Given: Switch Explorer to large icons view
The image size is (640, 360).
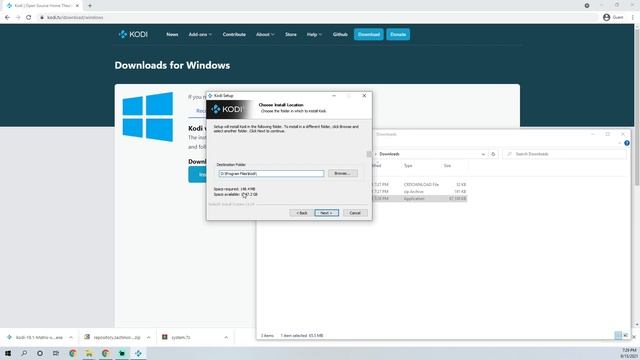Looking at the screenshot, I should pos(625,336).
